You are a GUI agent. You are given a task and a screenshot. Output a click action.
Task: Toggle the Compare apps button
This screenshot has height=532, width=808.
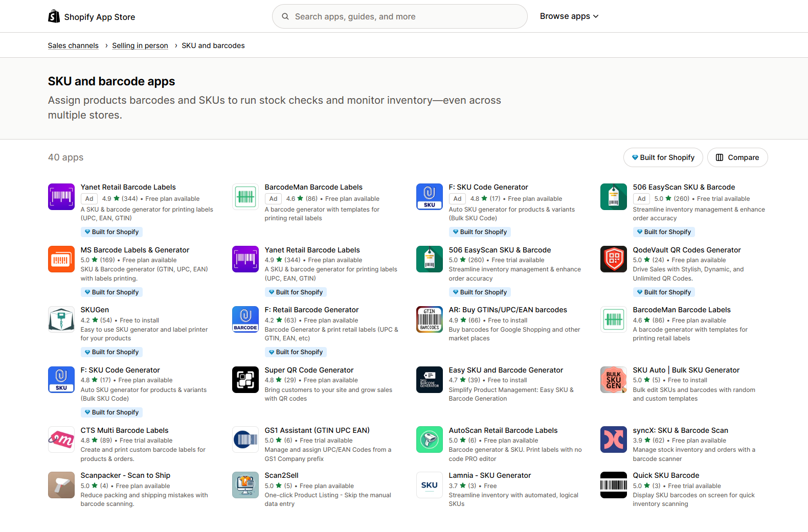click(737, 157)
